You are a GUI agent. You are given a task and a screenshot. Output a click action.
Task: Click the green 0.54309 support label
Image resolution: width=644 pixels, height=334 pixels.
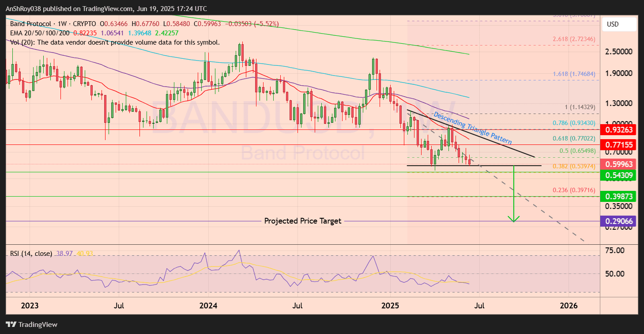coord(619,175)
